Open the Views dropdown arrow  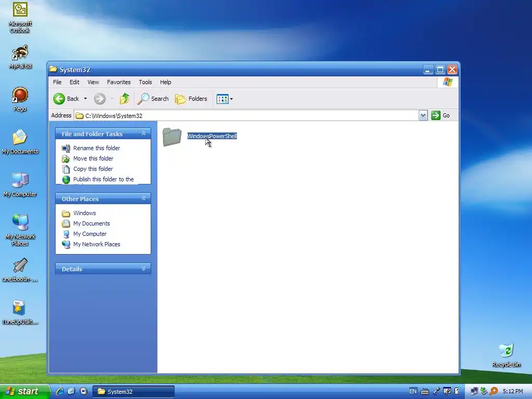click(x=231, y=99)
